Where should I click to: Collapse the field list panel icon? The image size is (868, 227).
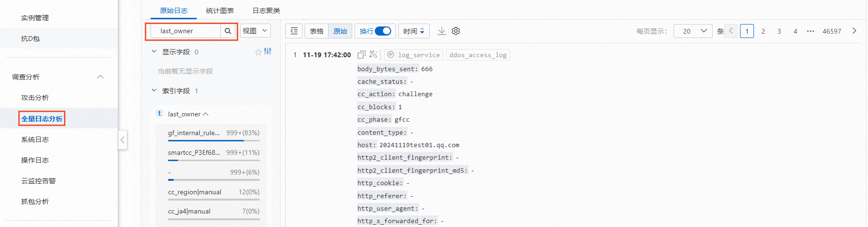(x=294, y=31)
